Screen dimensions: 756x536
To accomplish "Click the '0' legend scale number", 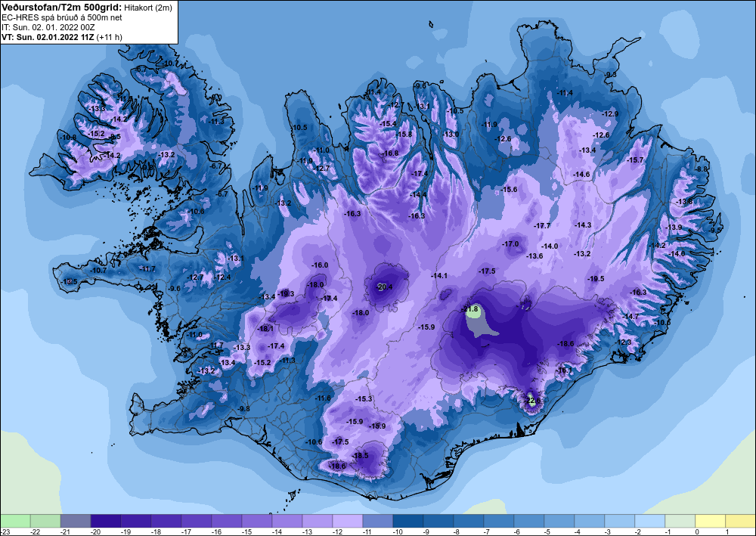I will coord(696,531).
